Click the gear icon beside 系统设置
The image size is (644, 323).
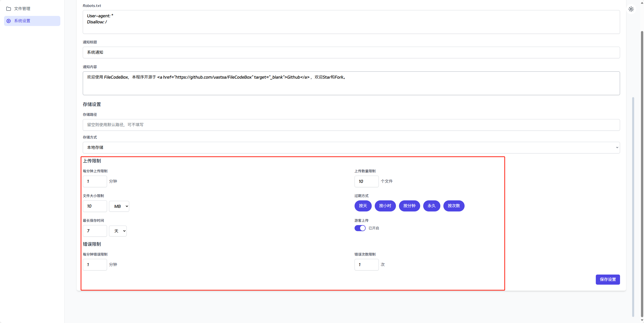click(9, 21)
